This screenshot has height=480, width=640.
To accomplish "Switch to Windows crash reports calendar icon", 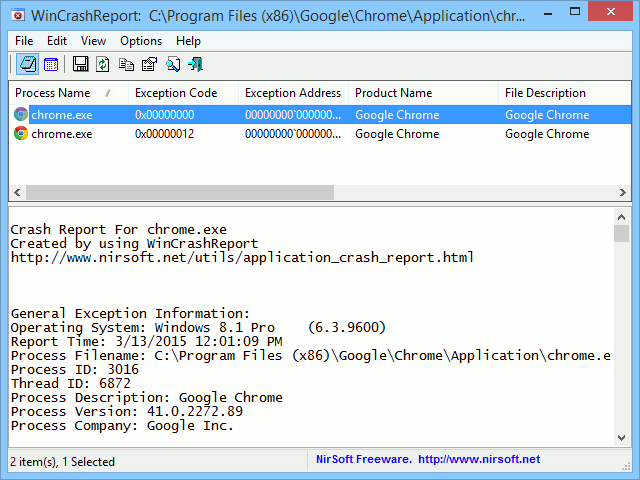I will (x=51, y=64).
